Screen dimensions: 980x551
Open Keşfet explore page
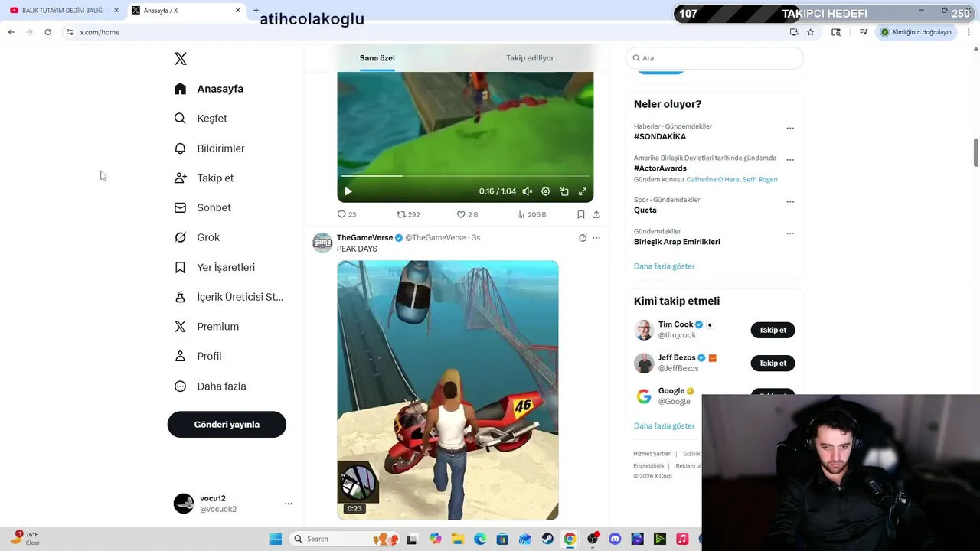point(201,119)
